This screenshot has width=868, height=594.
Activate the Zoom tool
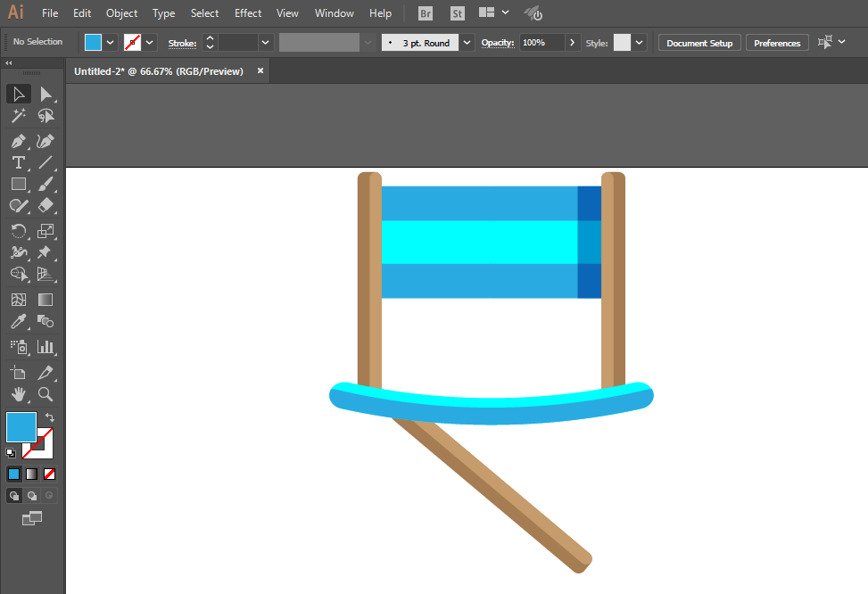click(x=45, y=394)
